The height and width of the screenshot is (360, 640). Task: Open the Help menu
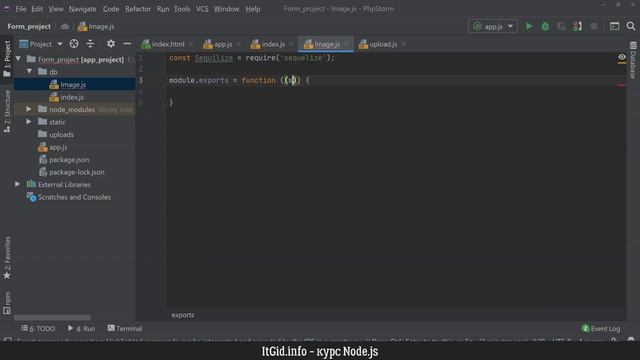[x=253, y=9]
